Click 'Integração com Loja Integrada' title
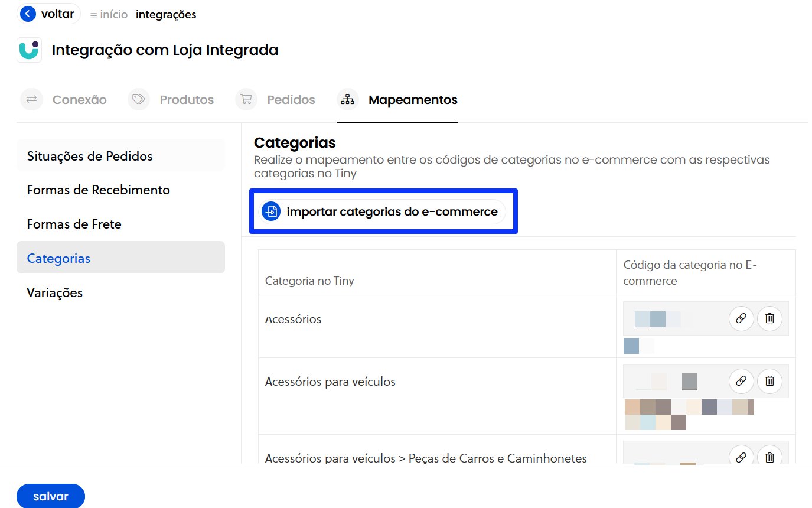The image size is (812, 508). 165,50
